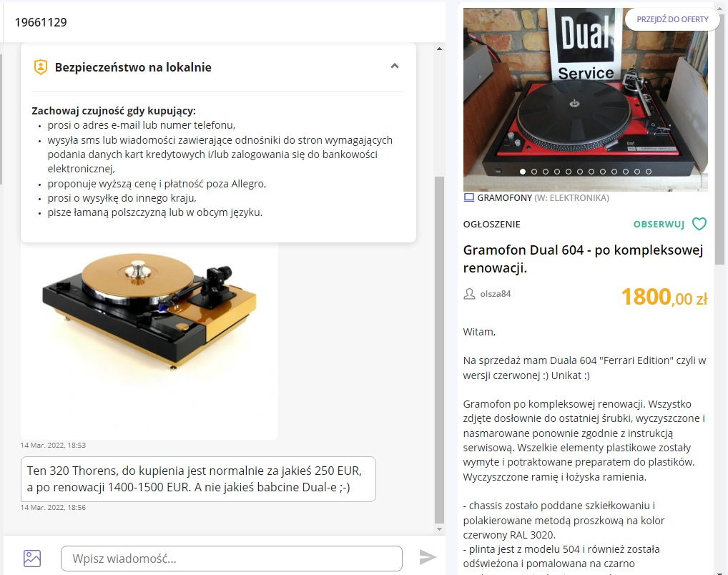
Task: Click the seller profile icon beside olsza84
Action: pos(469,294)
